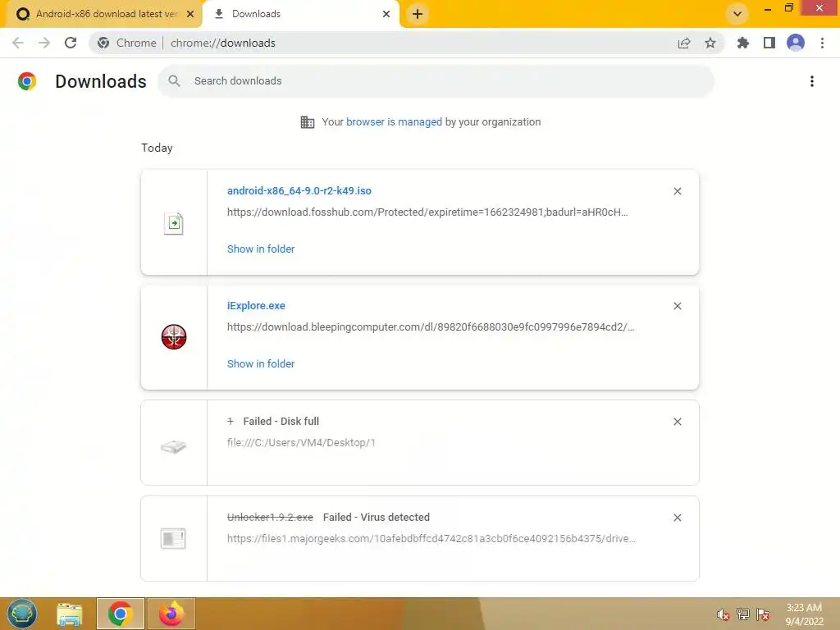Click the bleepingcomputer download URL
This screenshot has height=630, width=840.
point(431,326)
